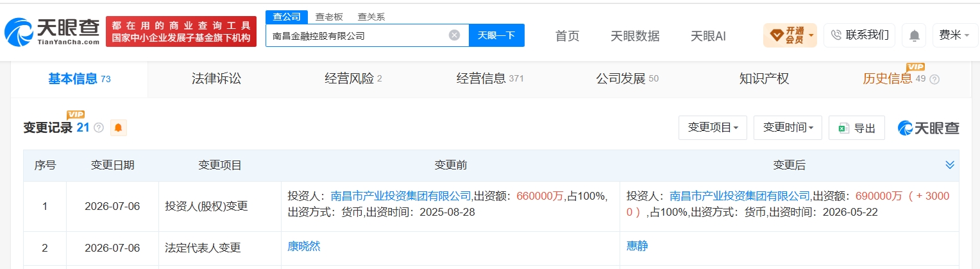980x269 pixels.
Task: Expand all rows with the double-chevron
Action: click(950, 166)
